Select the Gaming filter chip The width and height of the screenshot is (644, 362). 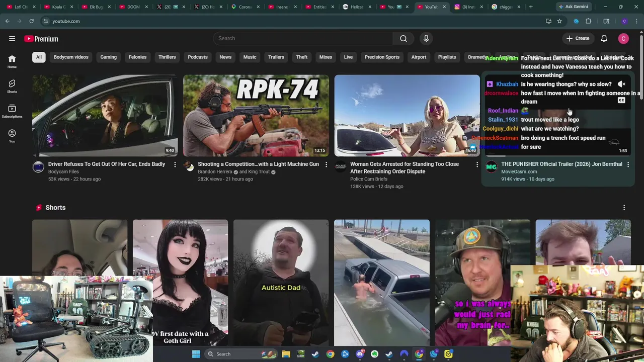coord(108,57)
